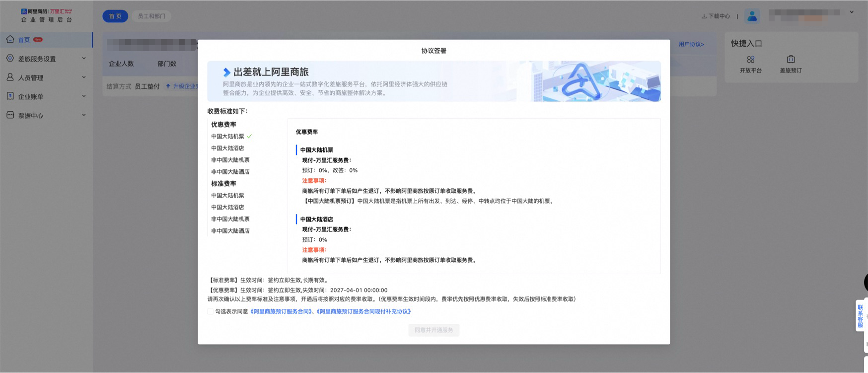Click the New badge next to 首页

point(38,39)
